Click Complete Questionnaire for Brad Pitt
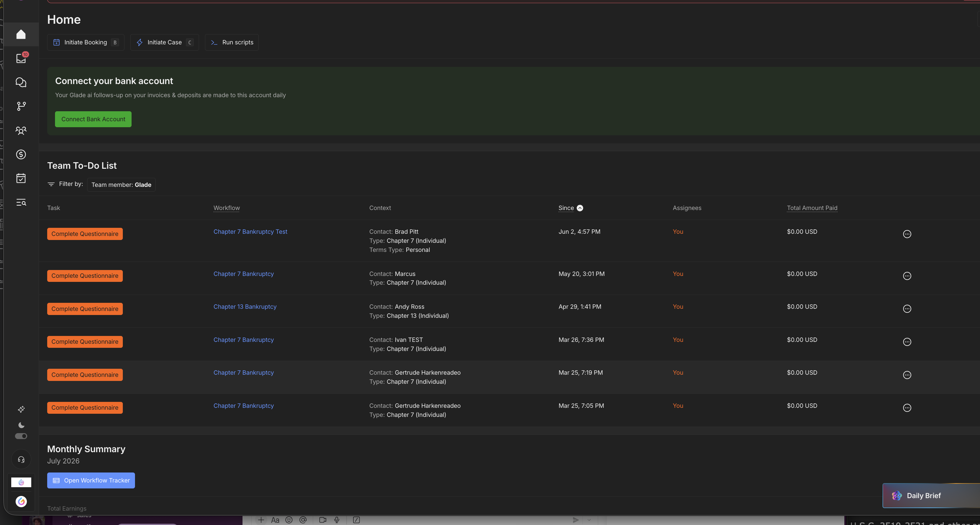The width and height of the screenshot is (980, 525). point(85,233)
